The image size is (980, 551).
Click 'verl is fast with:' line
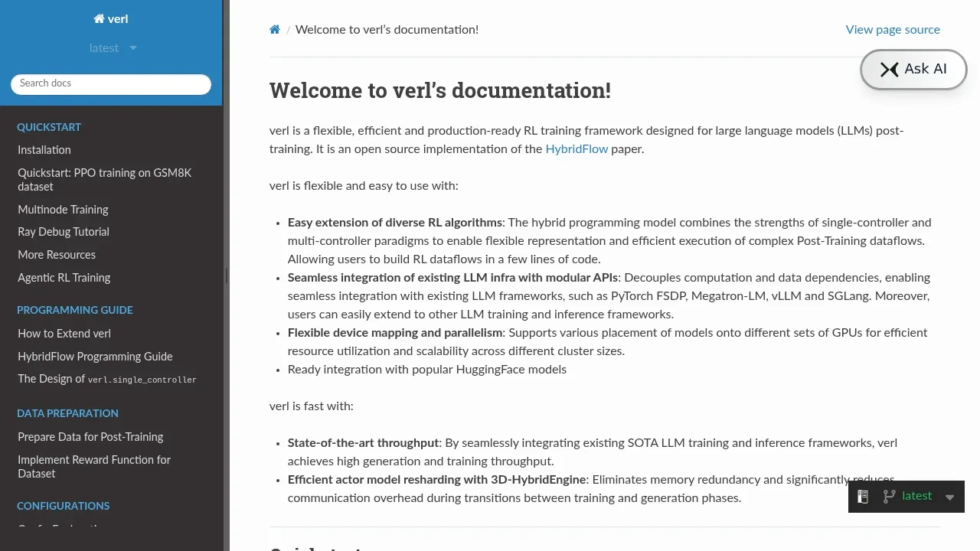click(x=312, y=406)
